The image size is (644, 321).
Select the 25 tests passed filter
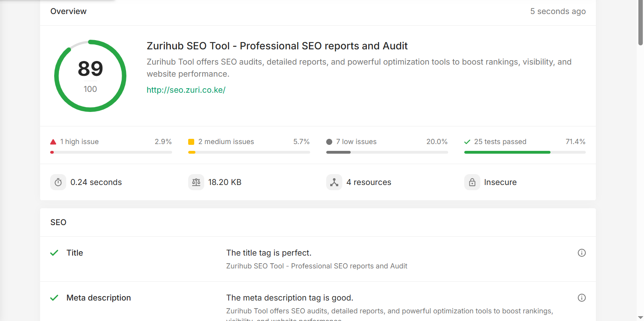[500, 142]
